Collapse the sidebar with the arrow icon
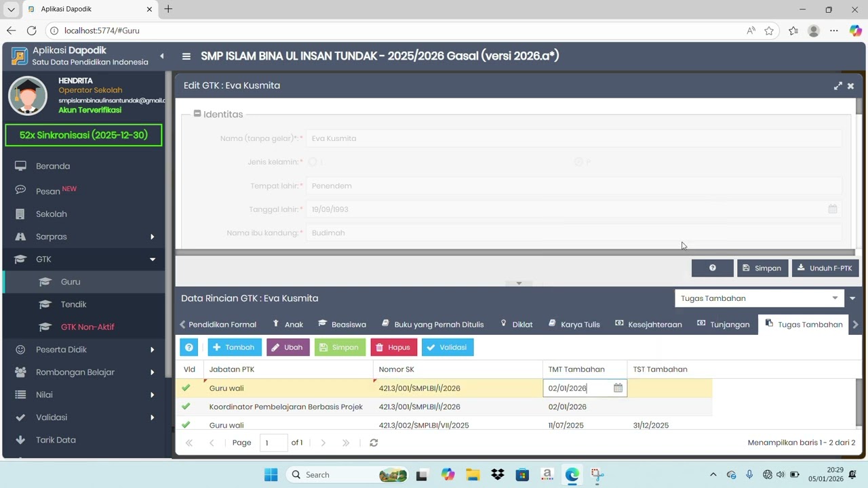This screenshot has width=868, height=488. point(161,56)
